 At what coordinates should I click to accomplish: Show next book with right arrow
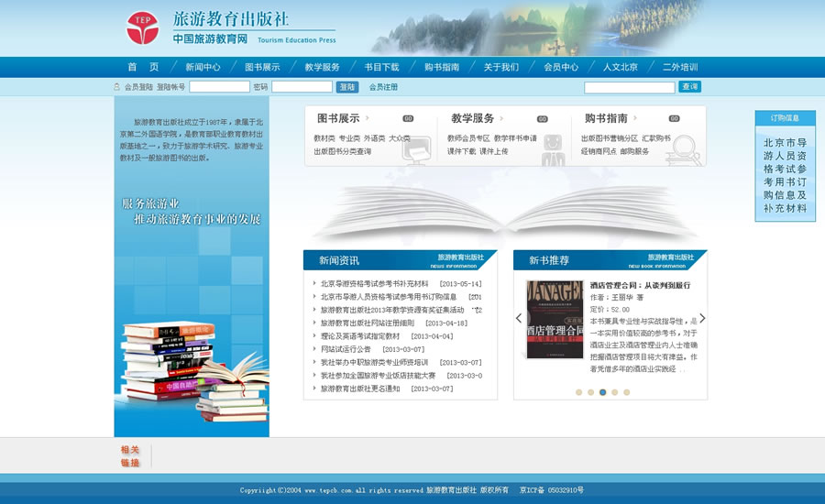702,319
